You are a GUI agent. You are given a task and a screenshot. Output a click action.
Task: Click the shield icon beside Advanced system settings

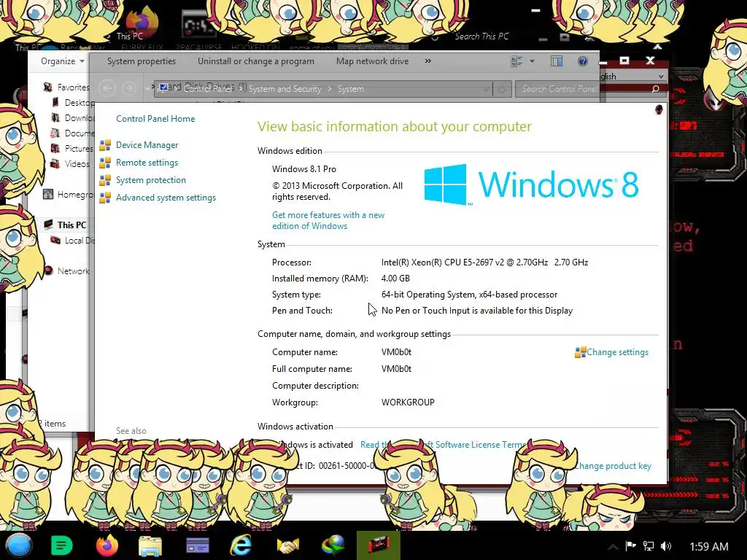click(x=105, y=198)
